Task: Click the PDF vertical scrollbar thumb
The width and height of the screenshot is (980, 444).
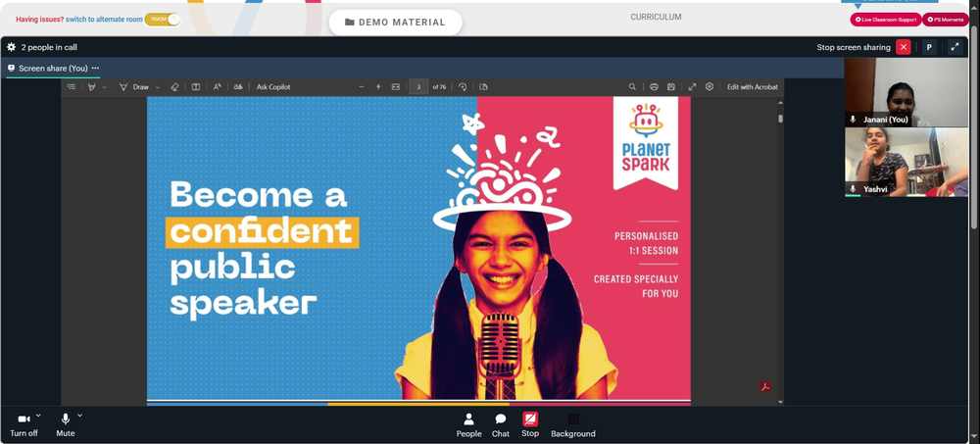Action: pyautogui.click(x=781, y=119)
